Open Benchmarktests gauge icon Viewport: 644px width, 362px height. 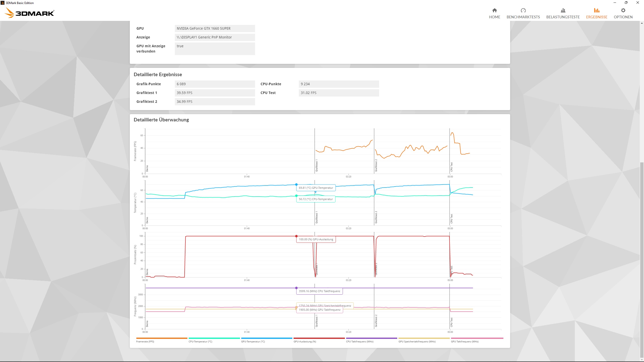(523, 10)
